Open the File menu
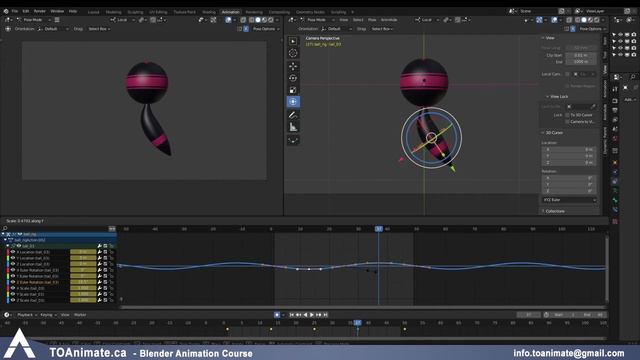 tap(15, 11)
